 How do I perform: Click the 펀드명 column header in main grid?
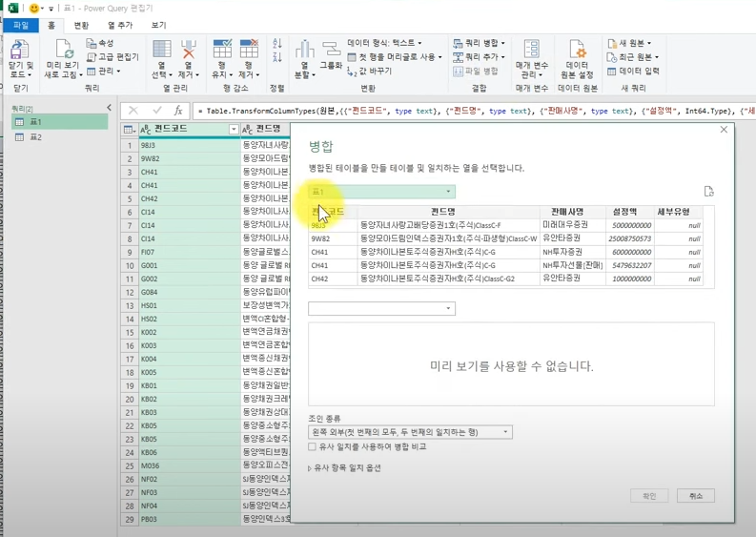point(266,130)
